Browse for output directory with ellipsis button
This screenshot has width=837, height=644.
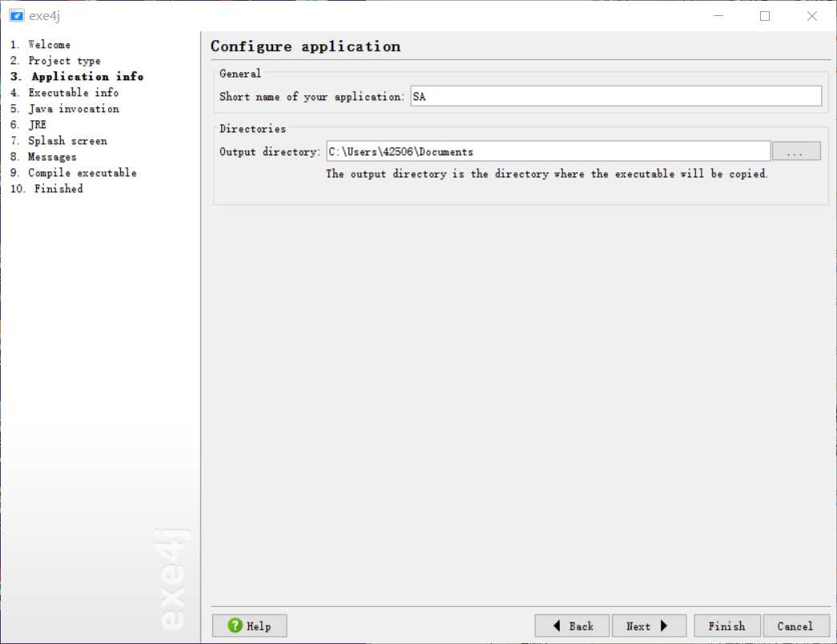(x=796, y=151)
